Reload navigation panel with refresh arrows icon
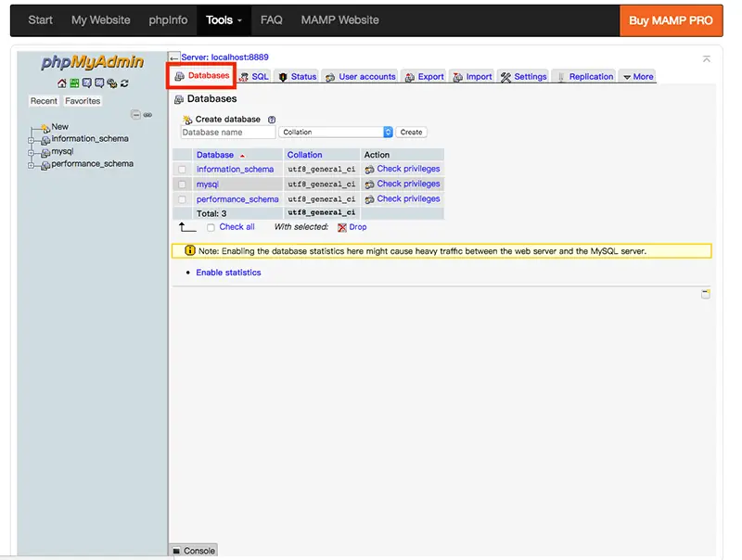The height and width of the screenshot is (560, 742). (x=124, y=83)
